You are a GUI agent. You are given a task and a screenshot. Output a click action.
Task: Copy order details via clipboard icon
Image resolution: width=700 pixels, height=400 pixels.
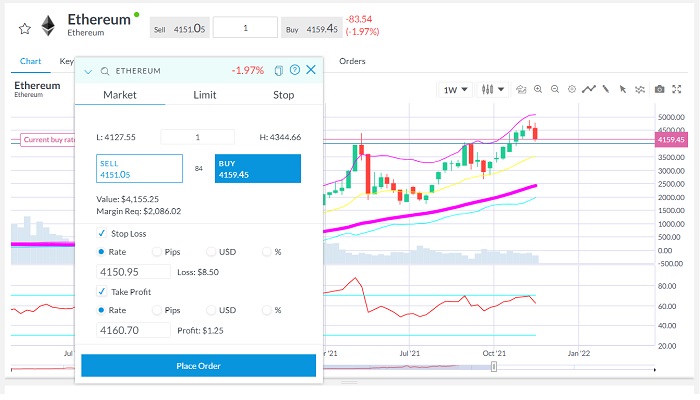[279, 71]
